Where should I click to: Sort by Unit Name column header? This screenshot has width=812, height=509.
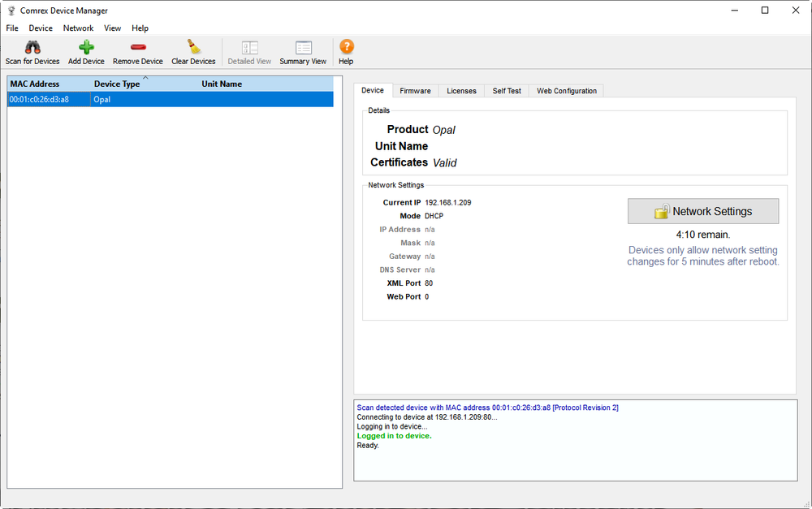click(266, 84)
